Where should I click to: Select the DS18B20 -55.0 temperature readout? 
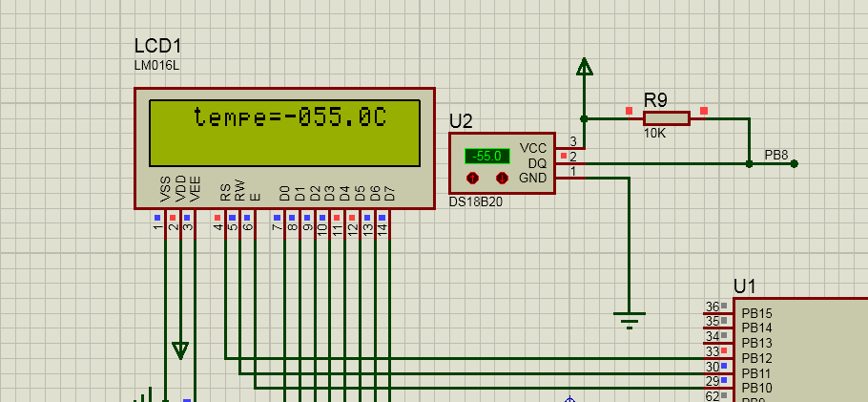point(486,157)
